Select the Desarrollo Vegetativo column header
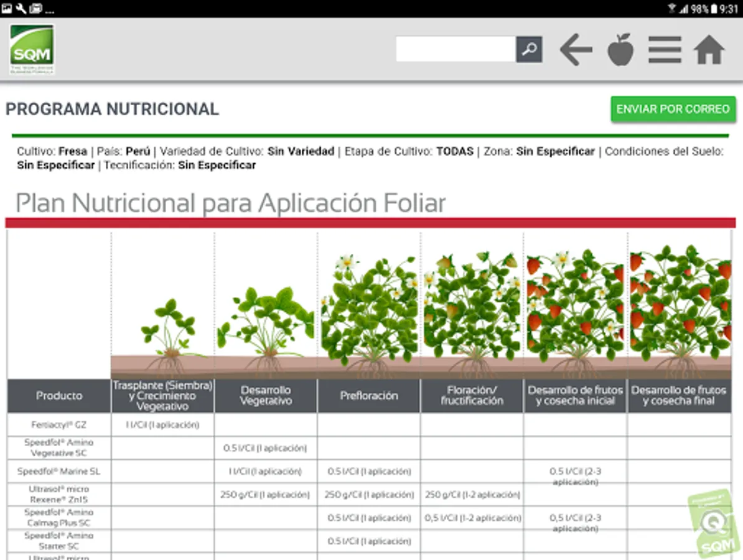The height and width of the screenshot is (560, 743). (266, 396)
